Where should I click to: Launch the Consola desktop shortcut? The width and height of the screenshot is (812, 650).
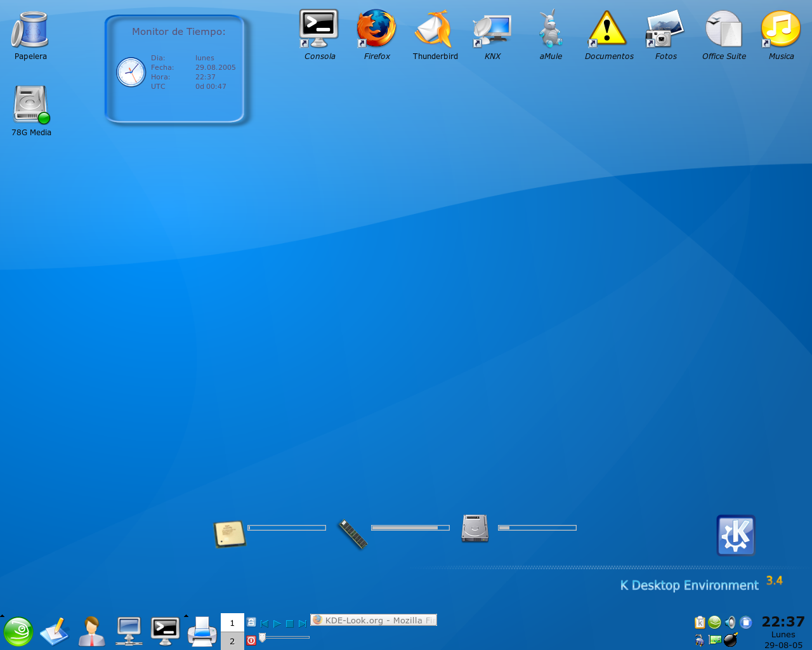pyautogui.click(x=318, y=29)
